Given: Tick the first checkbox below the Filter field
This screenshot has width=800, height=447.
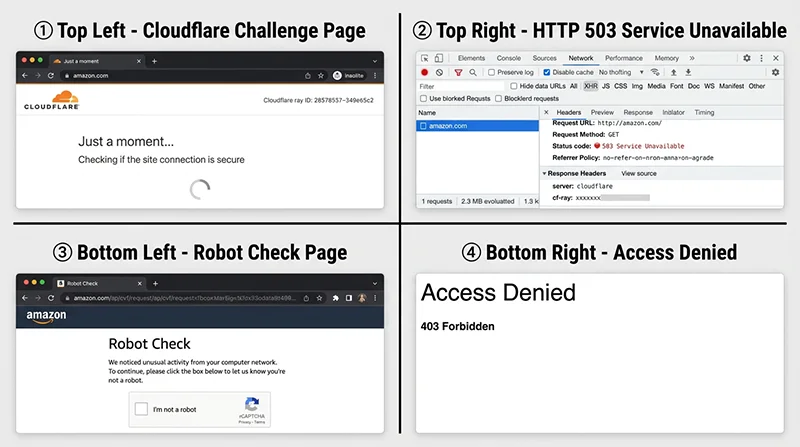Looking at the screenshot, I should pyautogui.click(x=423, y=98).
